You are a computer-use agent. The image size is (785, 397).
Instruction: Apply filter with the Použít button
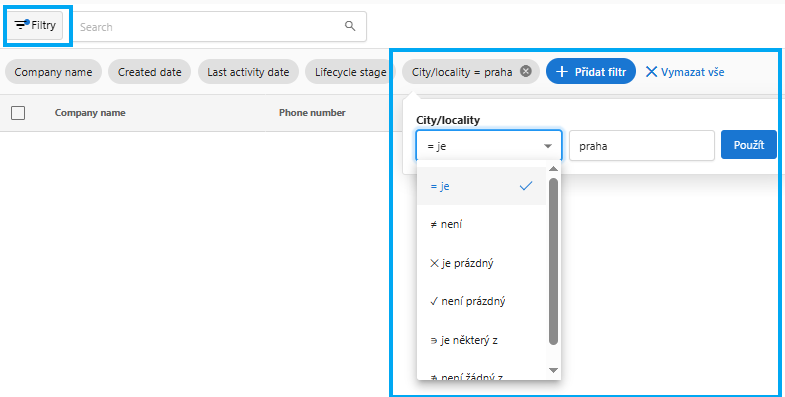(x=748, y=145)
